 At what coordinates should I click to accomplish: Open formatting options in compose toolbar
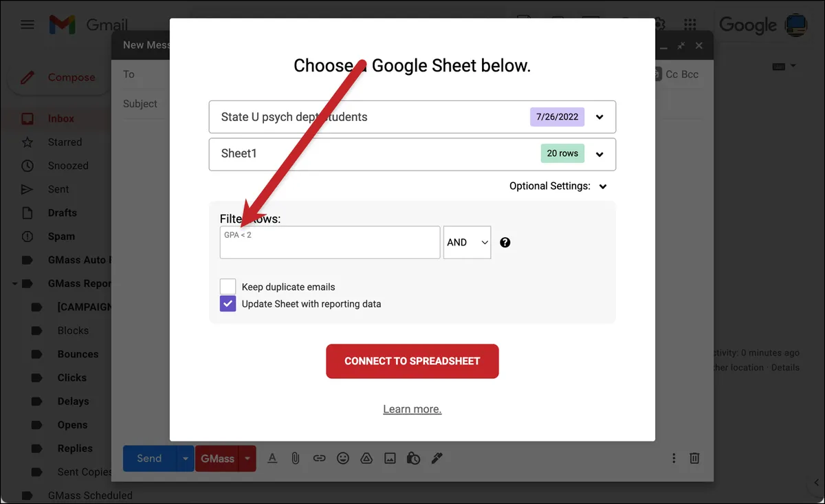pos(272,458)
